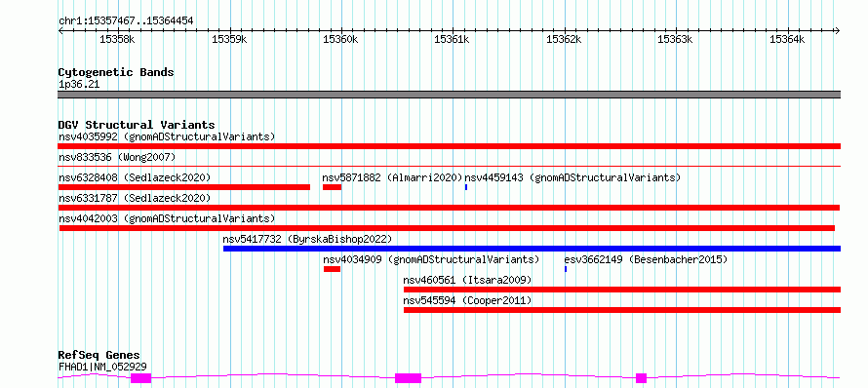The height and width of the screenshot is (388, 868).
Task: Click the left arrowhead of the ruler
Action: coord(60,30)
